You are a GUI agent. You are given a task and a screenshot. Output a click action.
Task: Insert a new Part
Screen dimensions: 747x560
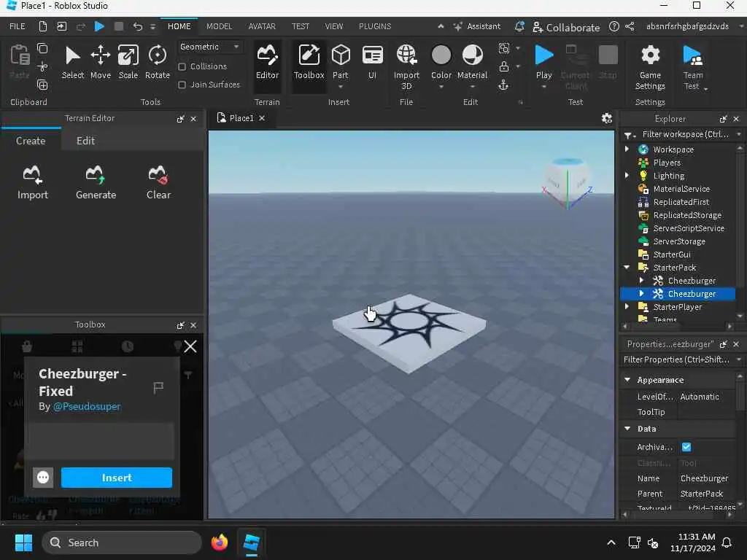pyautogui.click(x=340, y=63)
